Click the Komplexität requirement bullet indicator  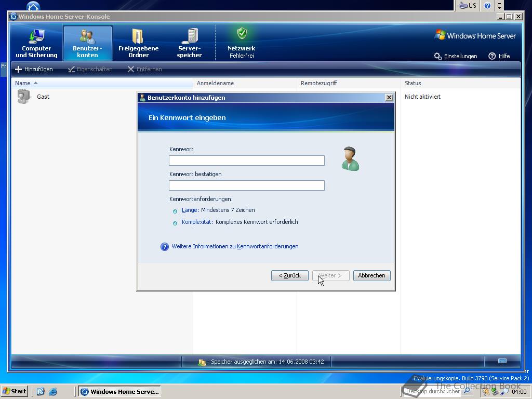coord(175,223)
